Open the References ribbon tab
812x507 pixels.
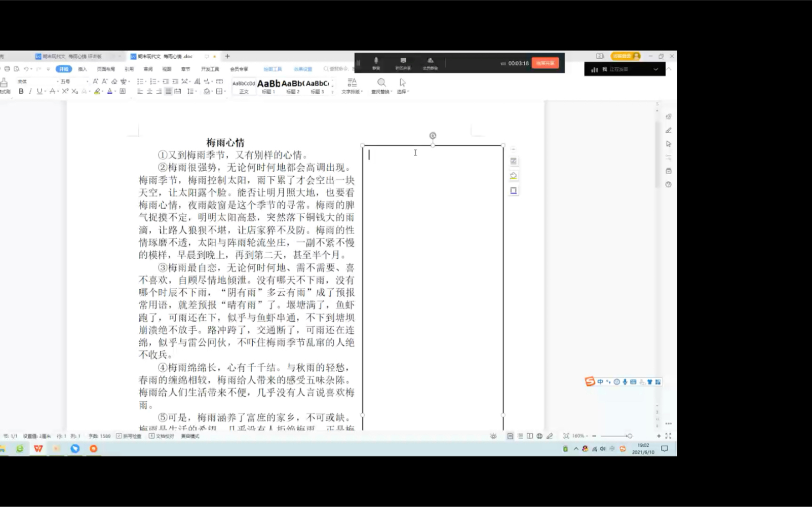click(129, 69)
